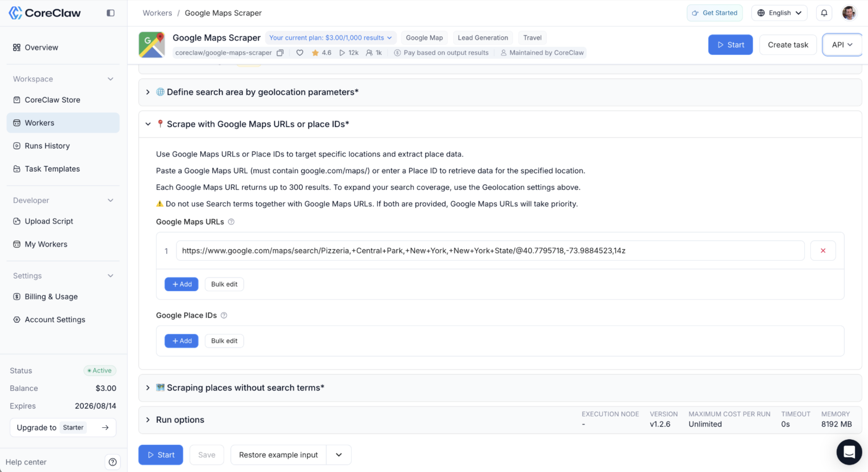
Task: Click the Lead Generation tag
Action: pyautogui.click(x=483, y=38)
